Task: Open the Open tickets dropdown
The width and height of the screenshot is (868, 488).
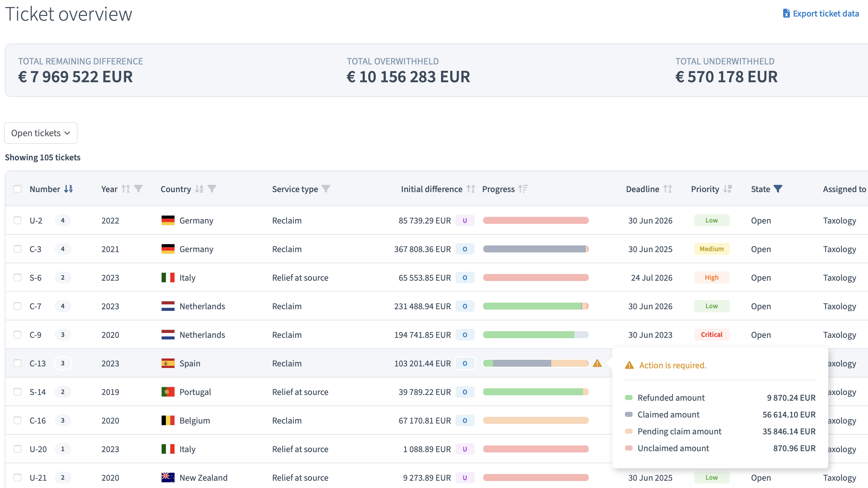Action: click(41, 133)
